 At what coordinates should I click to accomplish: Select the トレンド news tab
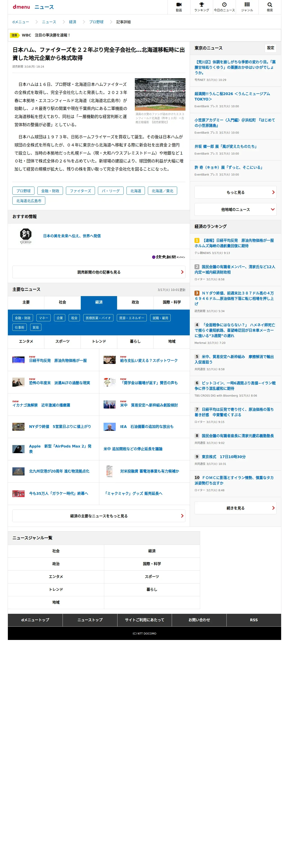pos(99,342)
